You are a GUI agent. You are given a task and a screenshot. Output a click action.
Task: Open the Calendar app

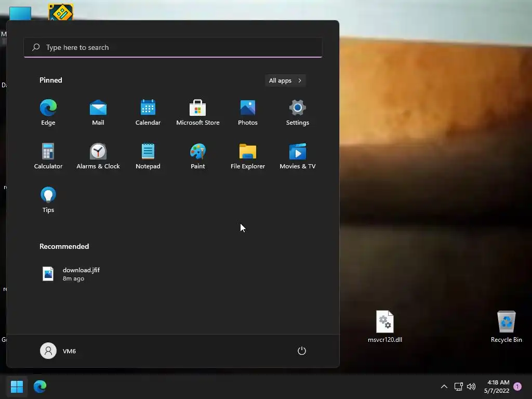tap(148, 113)
